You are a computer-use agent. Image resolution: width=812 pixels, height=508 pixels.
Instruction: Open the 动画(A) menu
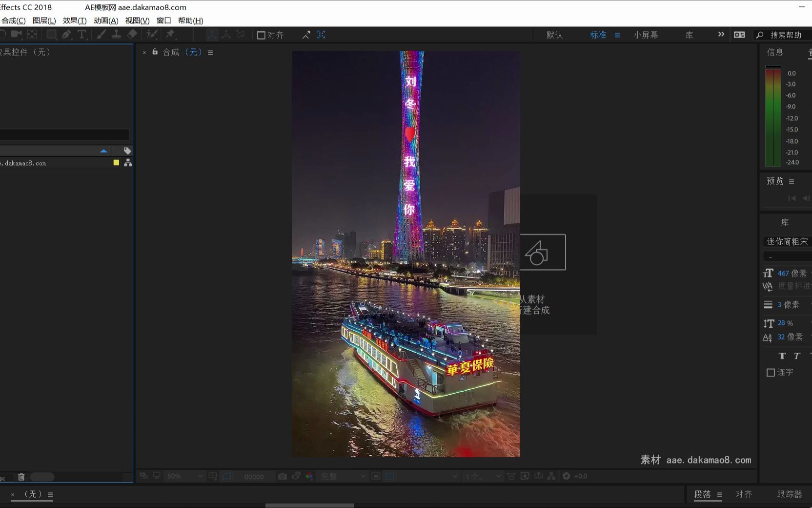pos(106,21)
